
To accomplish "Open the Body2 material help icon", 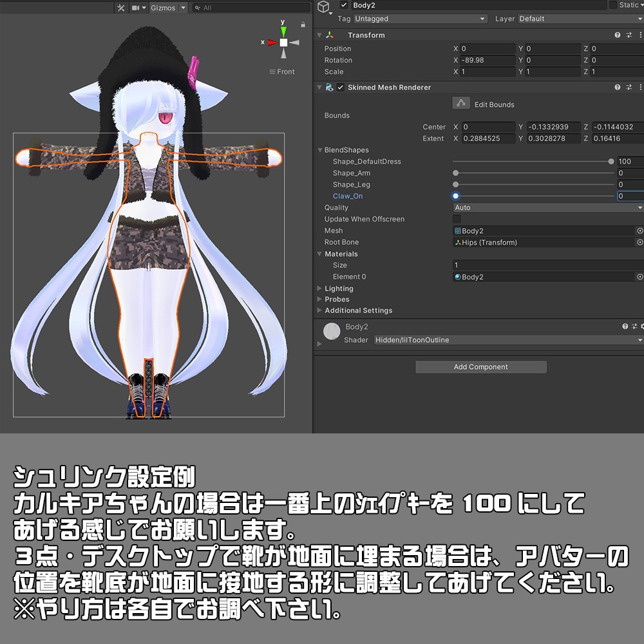I will coord(625,327).
